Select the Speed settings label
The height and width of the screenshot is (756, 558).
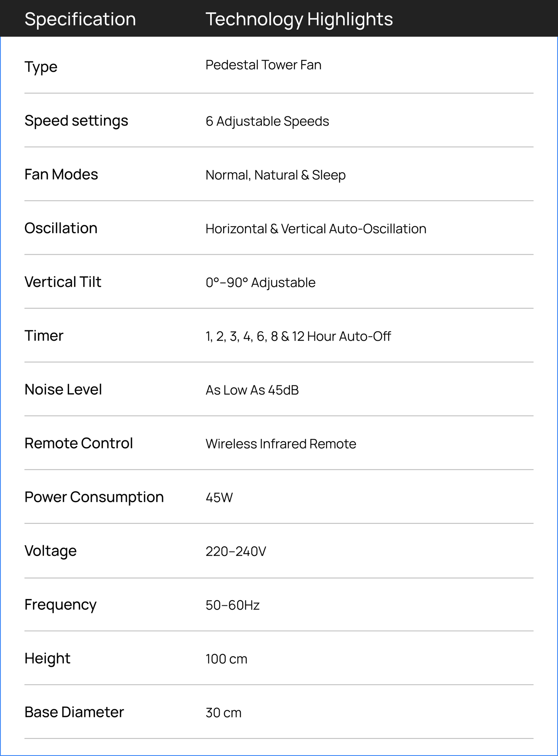click(76, 121)
